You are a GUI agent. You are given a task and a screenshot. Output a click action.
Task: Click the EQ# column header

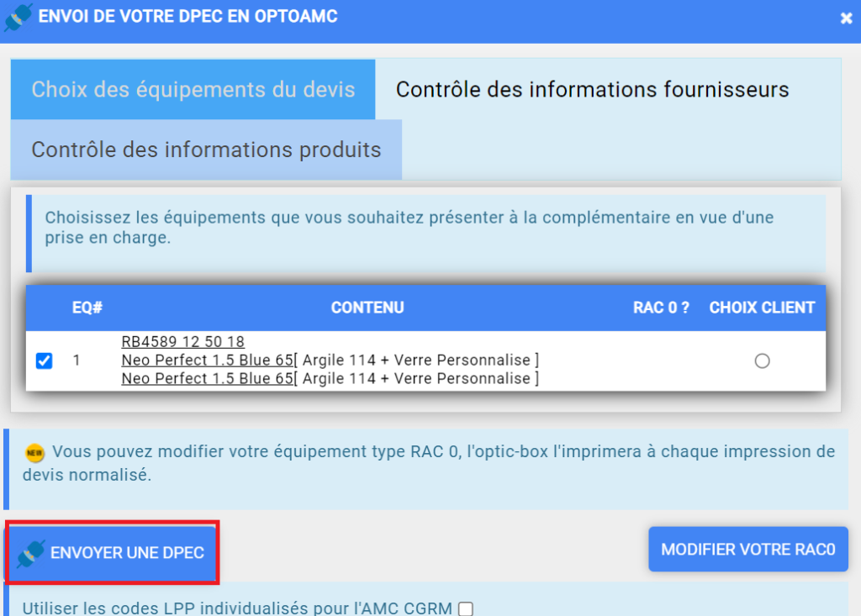(87, 308)
